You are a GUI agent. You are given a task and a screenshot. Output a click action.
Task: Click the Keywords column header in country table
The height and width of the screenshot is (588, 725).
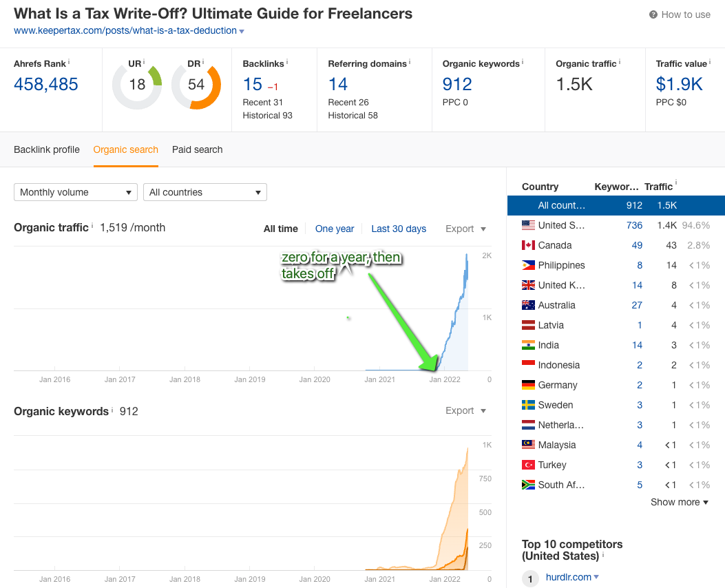pyautogui.click(x=616, y=187)
